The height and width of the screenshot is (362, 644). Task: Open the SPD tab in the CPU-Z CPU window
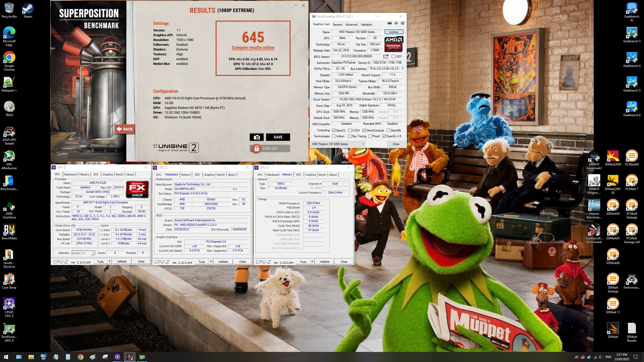(x=96, y=174)
